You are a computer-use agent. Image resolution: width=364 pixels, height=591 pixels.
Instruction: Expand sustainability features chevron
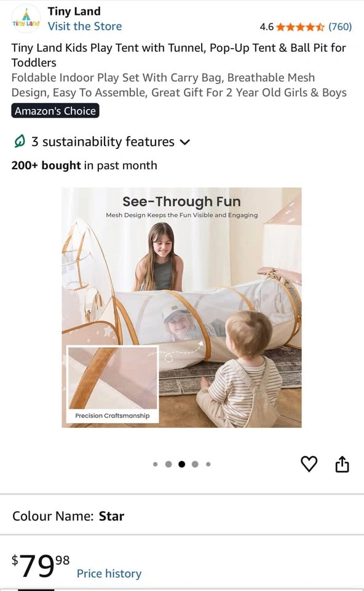point(185,142)
